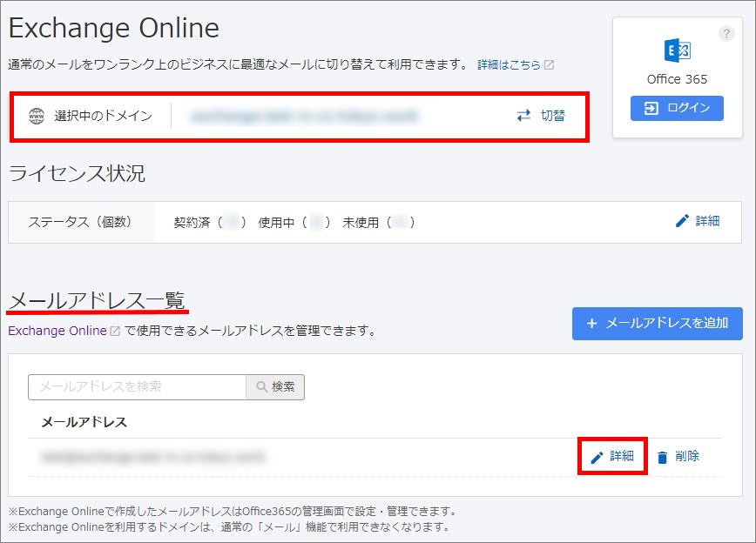This screenshot has height=543, width=756.
Task: Click the help question mark icon
Action: (726, 34)
